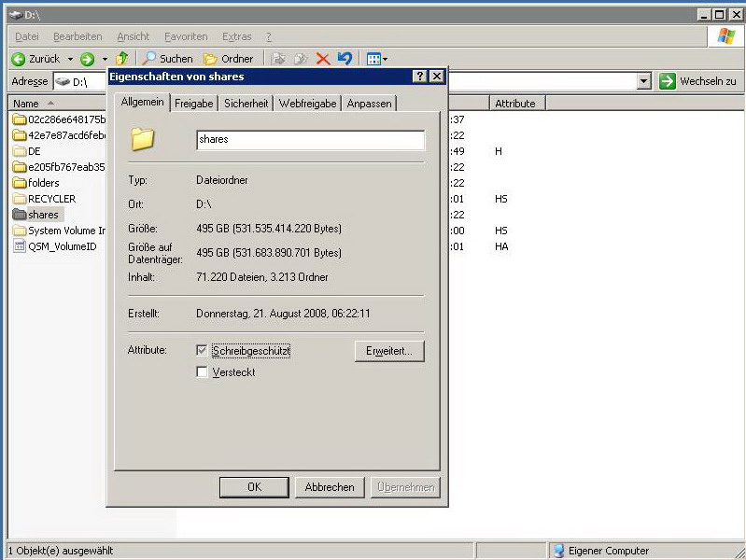
Task: Click the dialog's question mark help button
Action: (x=419, y=76)
